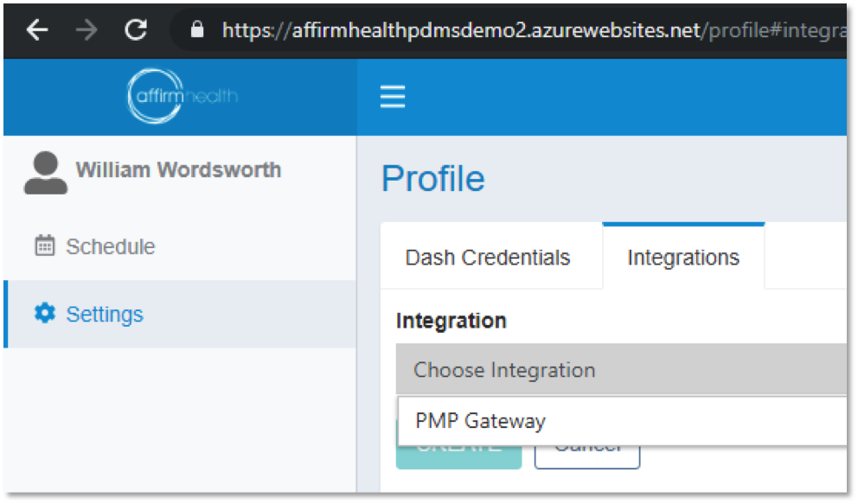
Task: Switch to the Dash Credentials tab
Action: (x=487, y=257)
